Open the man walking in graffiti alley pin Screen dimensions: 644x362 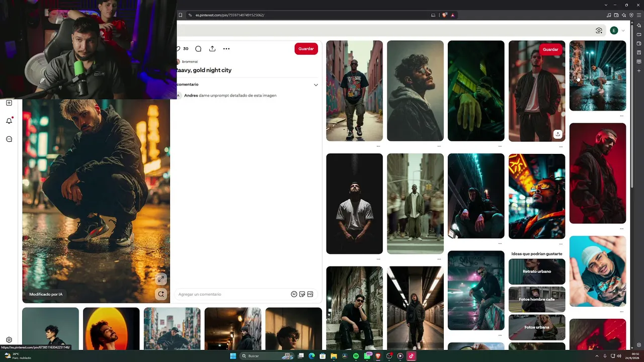pyautogui.click(x=354, y=91)
